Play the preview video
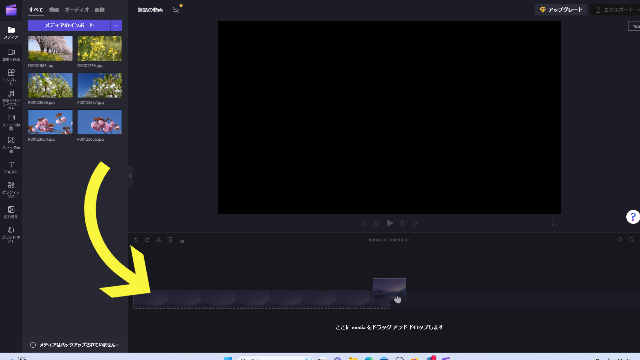 [x=390, y=223]
